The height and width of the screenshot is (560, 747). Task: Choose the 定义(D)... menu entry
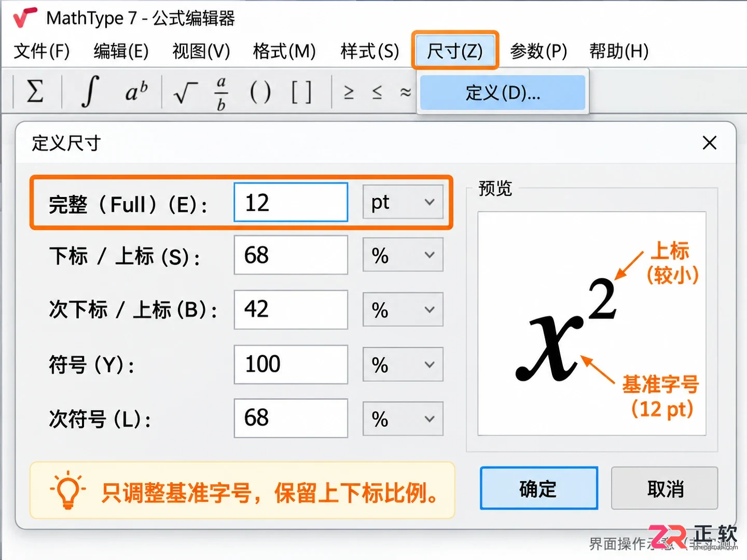click(x=503, y=93)
